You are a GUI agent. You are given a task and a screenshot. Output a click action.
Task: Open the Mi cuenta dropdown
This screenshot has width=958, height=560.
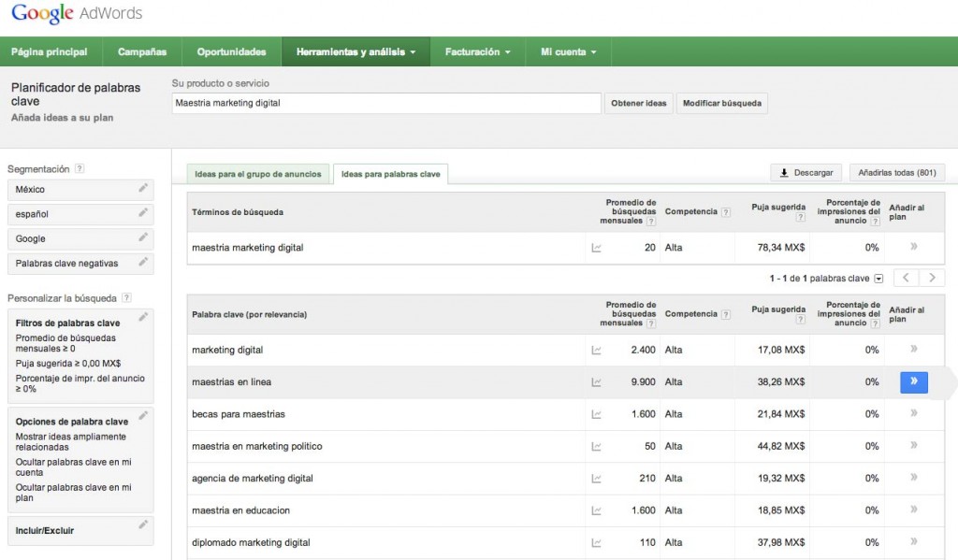[568, 52]
